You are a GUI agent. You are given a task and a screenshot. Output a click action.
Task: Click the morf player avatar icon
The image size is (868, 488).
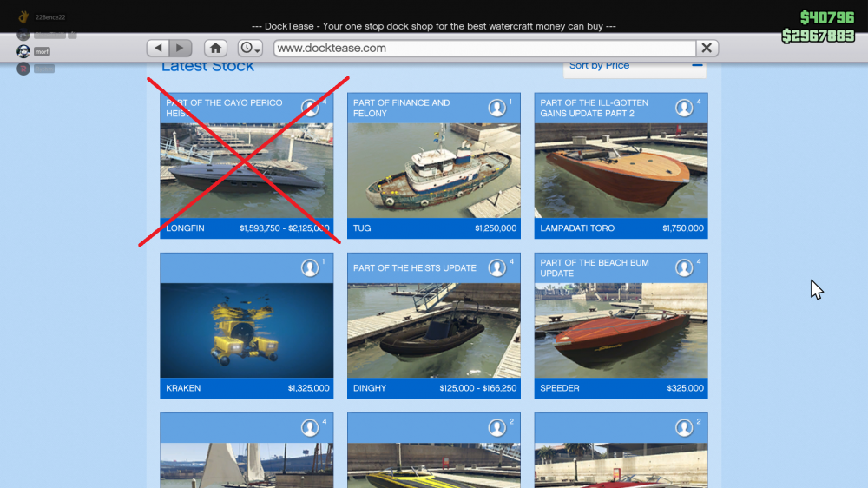coord(23,51)
